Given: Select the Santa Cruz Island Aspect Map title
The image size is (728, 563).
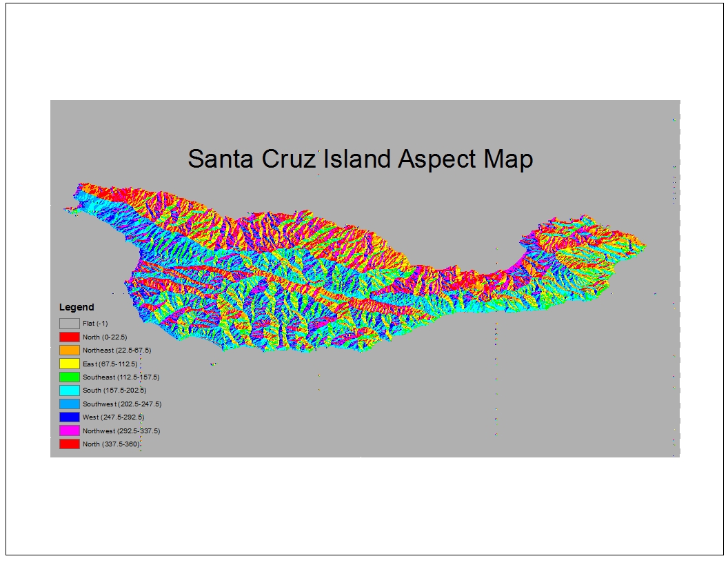Looking at the screenshot, I should (x=361, y=159).
